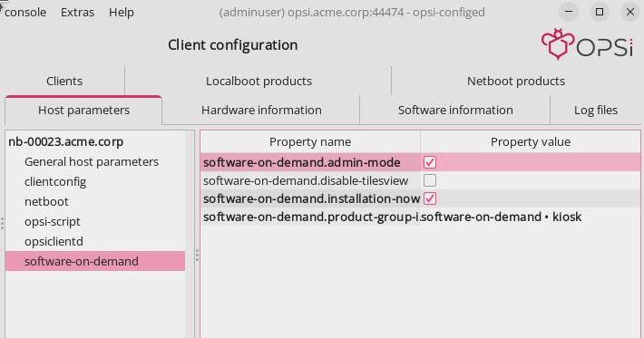Select opsi-script in the tree

(x=53, y=221)
